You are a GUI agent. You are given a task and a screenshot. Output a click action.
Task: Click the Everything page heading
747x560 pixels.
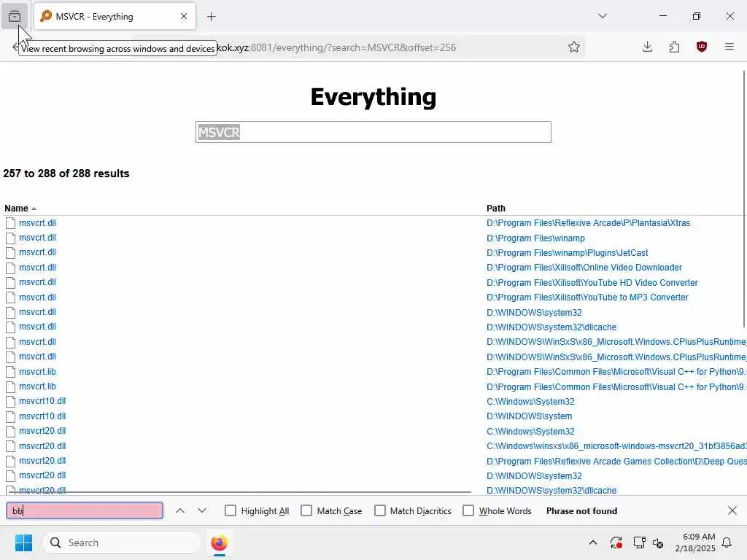click(x=373, y=97)
